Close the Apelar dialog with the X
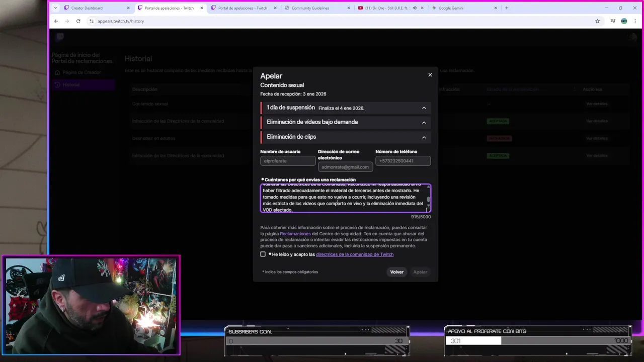The height and width of the screenshot is (362, 644). pos(430,75)
